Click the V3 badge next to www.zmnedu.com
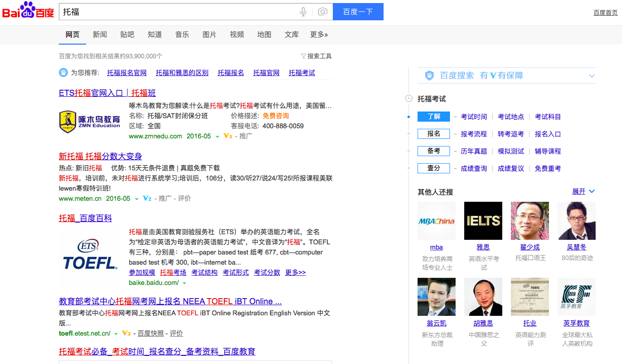The width and height of the screenshot is (622, 364). [x=228, y=136]
